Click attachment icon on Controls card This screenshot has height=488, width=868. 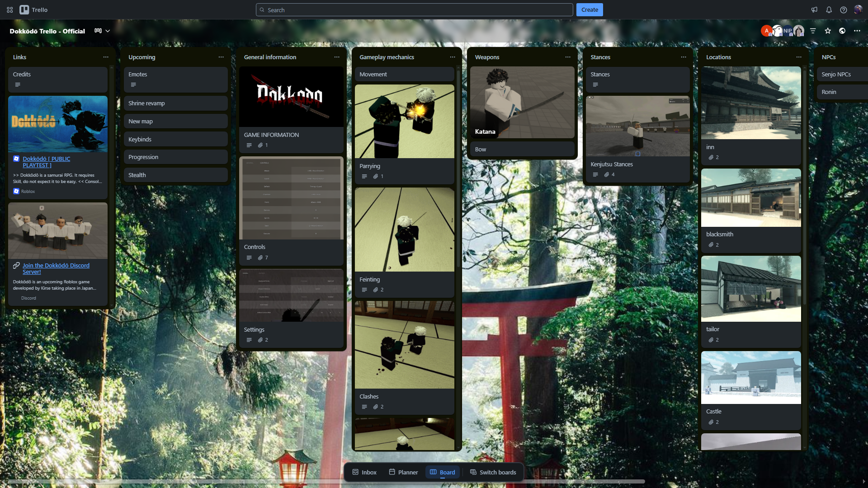click(x=260, y=258)
